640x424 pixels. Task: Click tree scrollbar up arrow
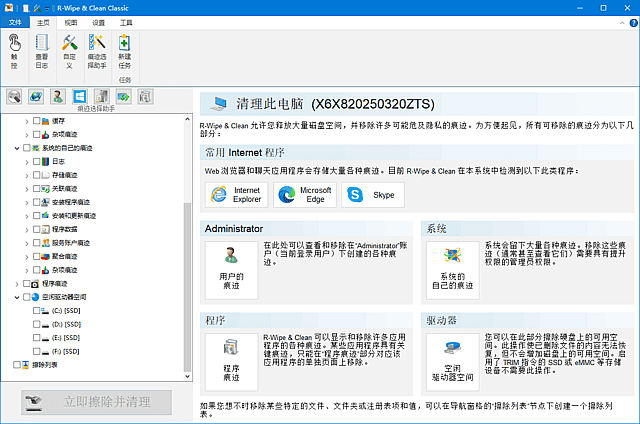[187, 119]
